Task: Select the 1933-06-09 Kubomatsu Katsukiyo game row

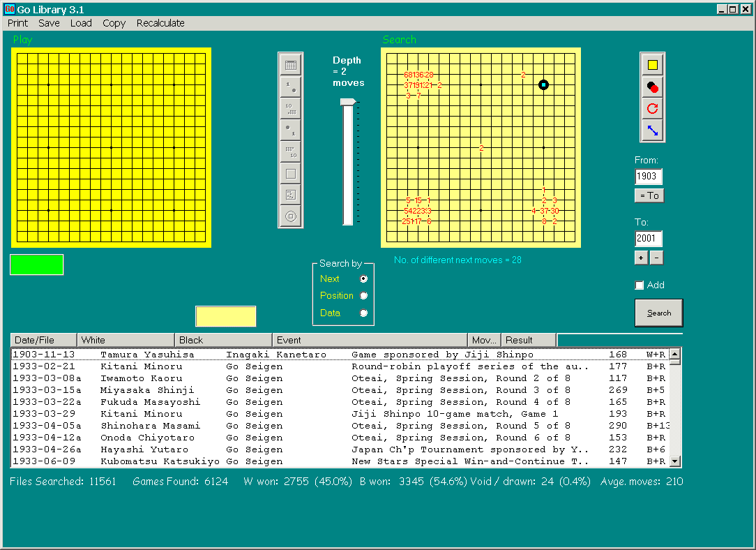Action: 340,461
